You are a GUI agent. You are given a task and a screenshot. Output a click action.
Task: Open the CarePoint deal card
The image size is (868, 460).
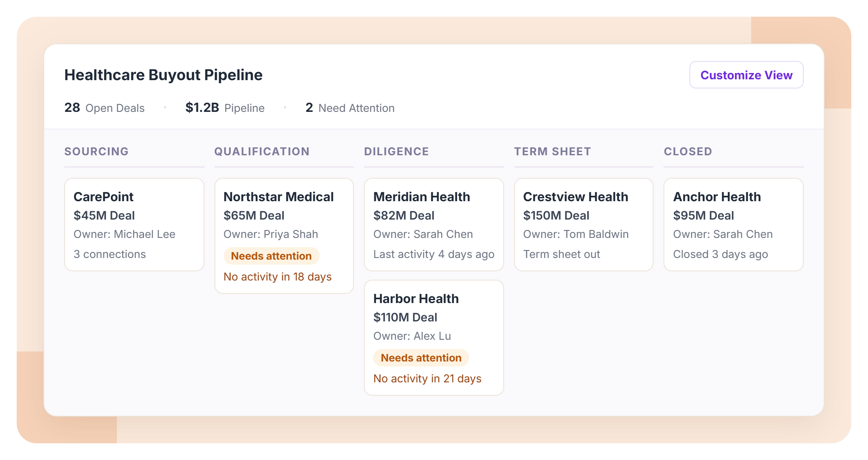(134, 225)
